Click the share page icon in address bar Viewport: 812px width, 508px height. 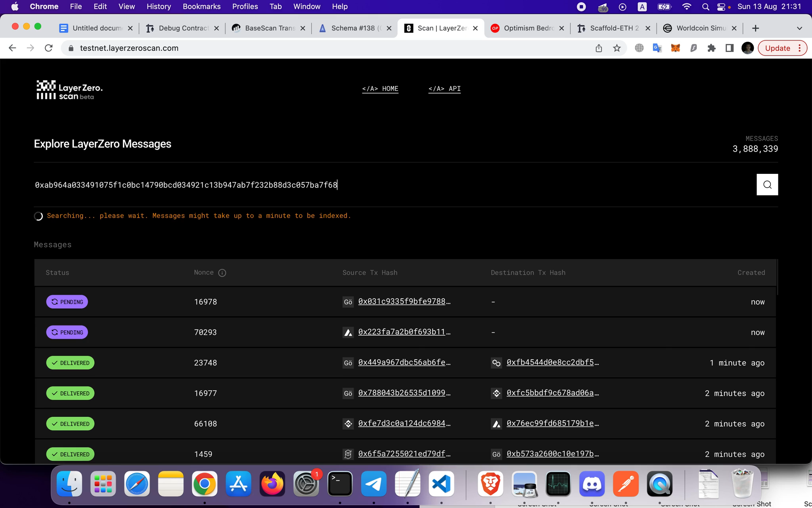[599, 48]
